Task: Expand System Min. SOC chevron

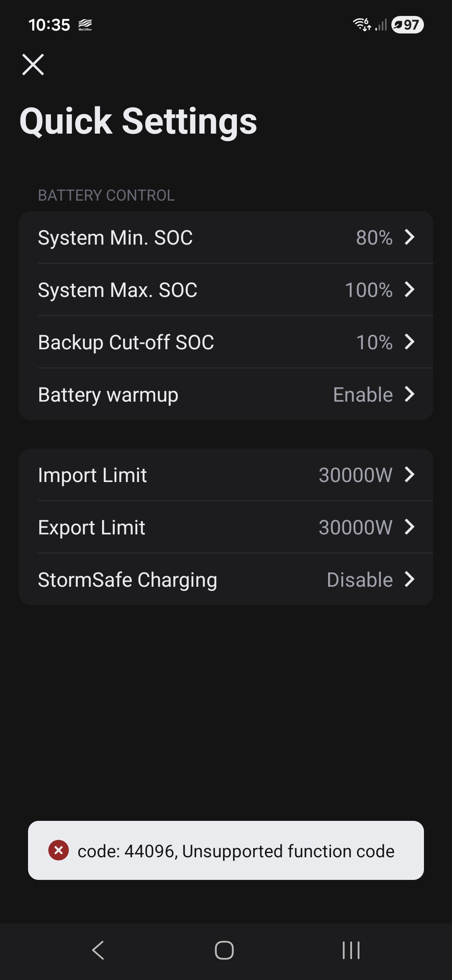Action: point(410,237)
